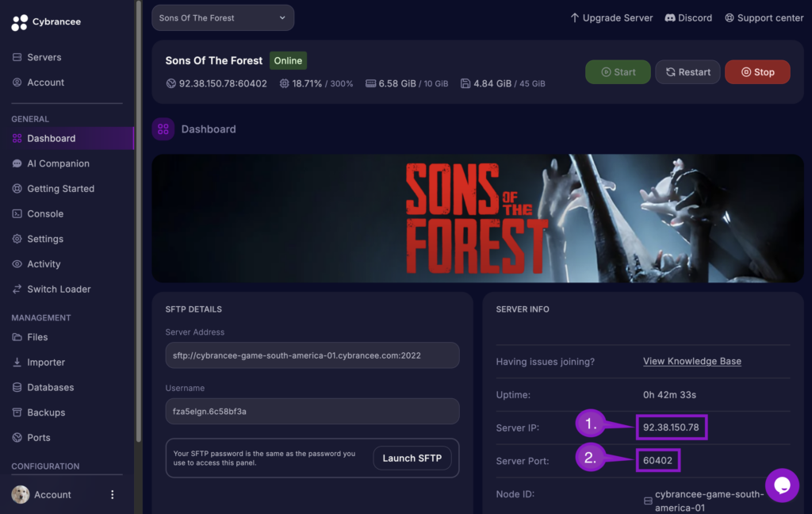This screenshot has width=812, height=514.
Task: Expand the Account options menu
Action: click(x=112, y=494)
